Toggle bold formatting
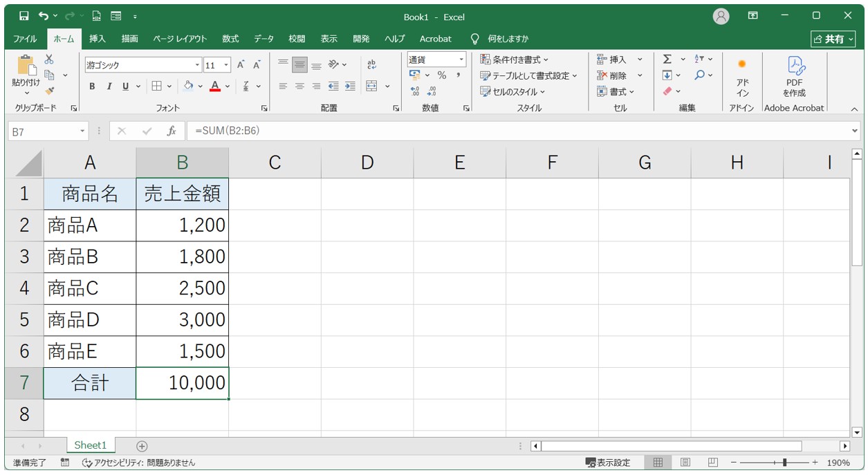Image resolution: width=868 pixels, height=475 pixels. [92, 86]
